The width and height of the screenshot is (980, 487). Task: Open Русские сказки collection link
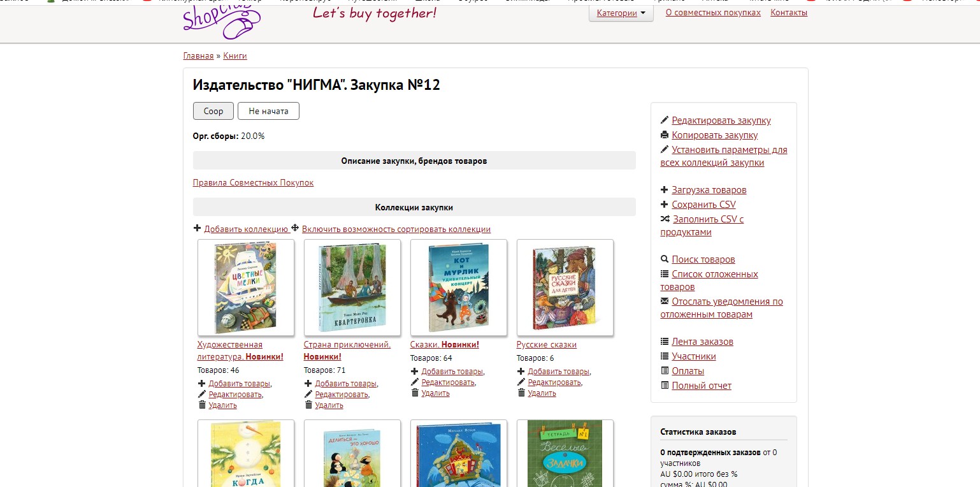coord(547,345)
